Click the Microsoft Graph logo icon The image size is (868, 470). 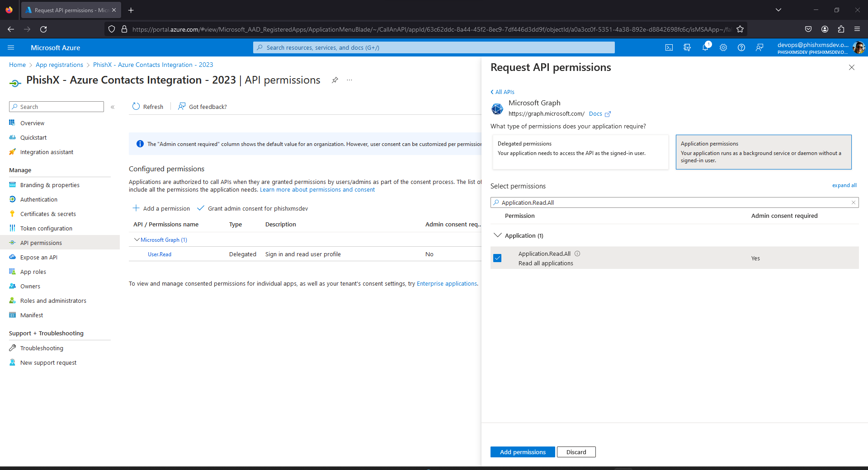tap(497, 108)
